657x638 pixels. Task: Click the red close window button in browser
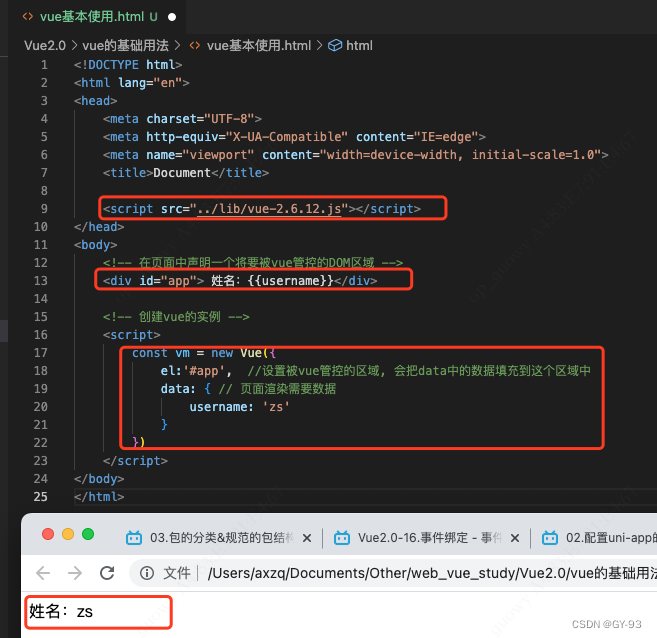[48, 534]
